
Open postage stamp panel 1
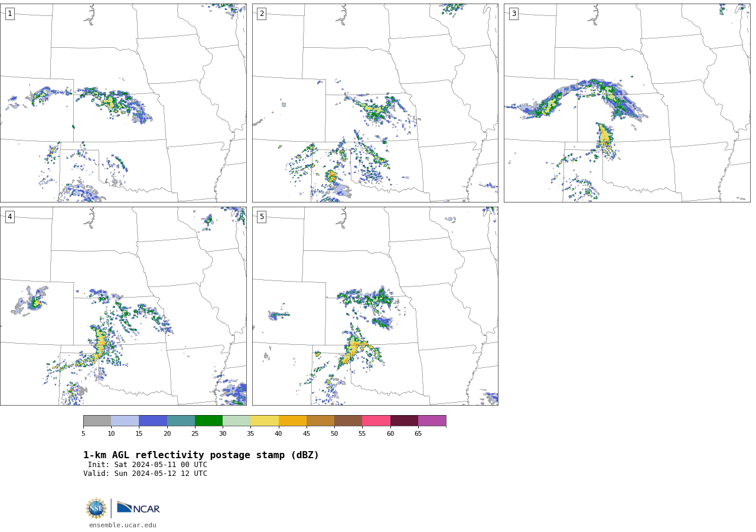click(123, 103)
